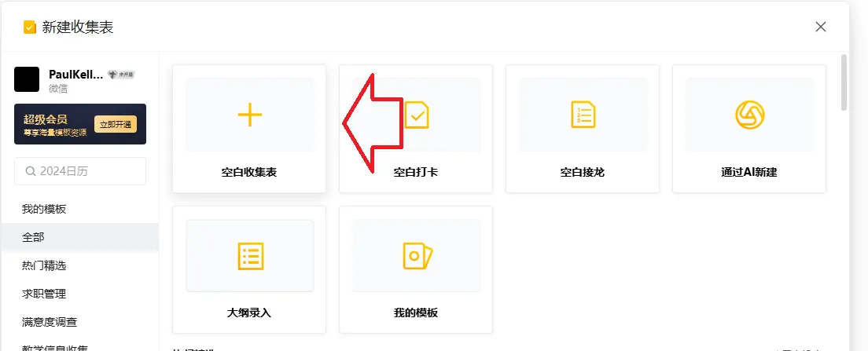The height and width of the screenshot is (351, 868).
Task: Choose the 空白接龙 numbered list icon
Action: (583, 115)
